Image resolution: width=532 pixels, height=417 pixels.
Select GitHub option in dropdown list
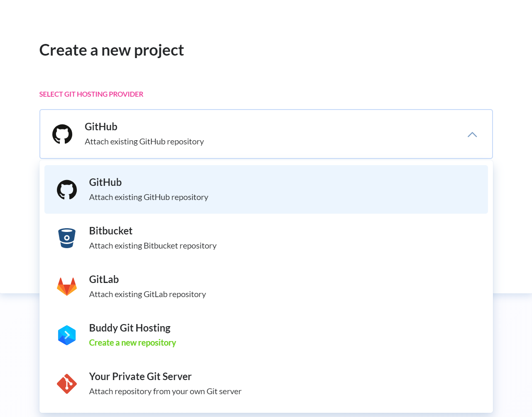tap(266, 190)
